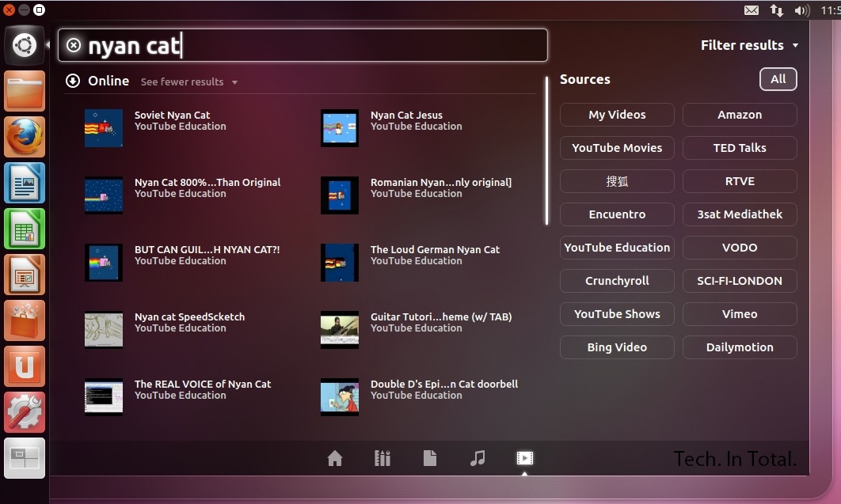
Task: Open the sound menu in the top panel
Action: [x=801, y=10]
